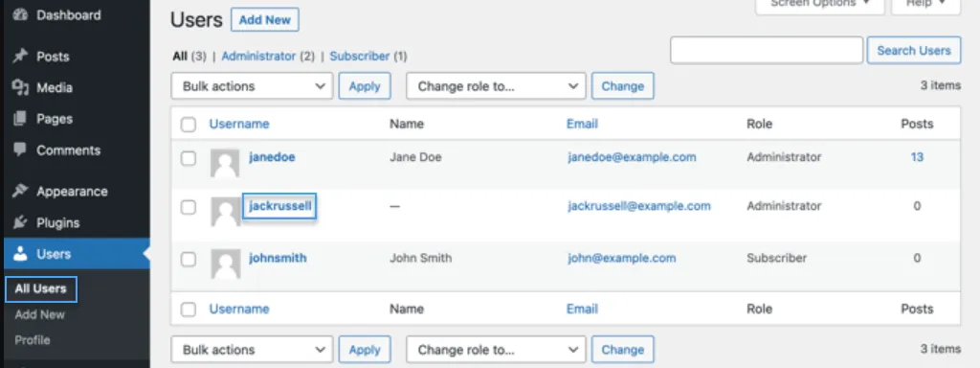Open janedoe username link

272,157
